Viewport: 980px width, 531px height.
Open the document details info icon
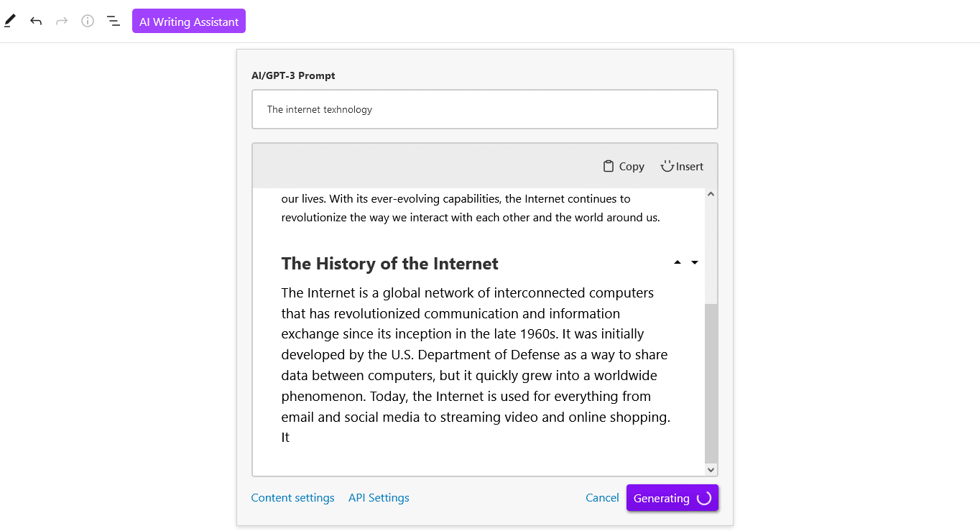point(88,22)
